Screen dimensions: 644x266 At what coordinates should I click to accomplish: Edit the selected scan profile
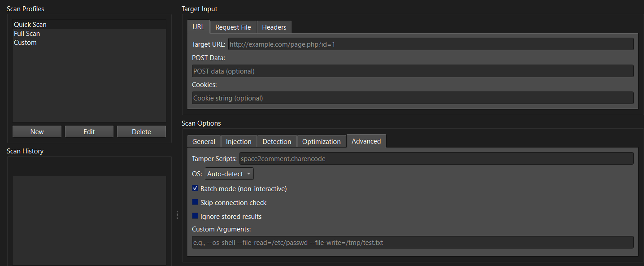(89, 131)
